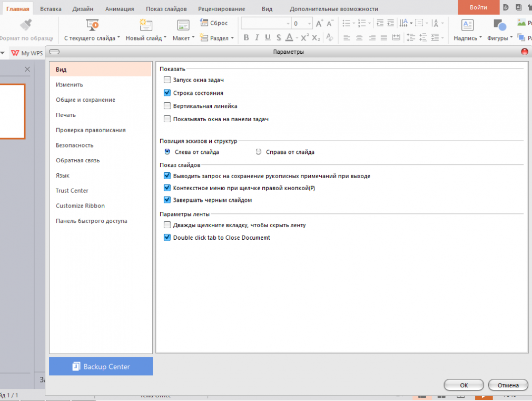The height and width of the screenshot is (401, 532).
Task: Check 'Показывать окна на панели задач'
Action: [x=167, y=119]
